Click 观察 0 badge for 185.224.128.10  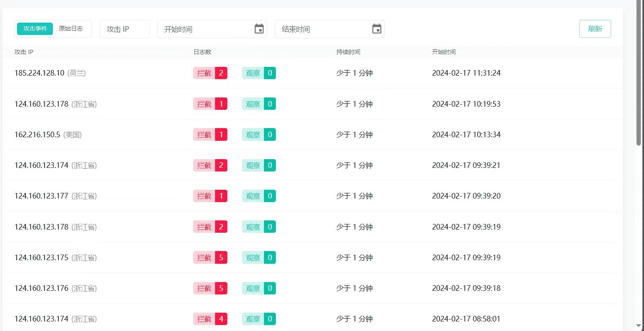coord(259,73)
